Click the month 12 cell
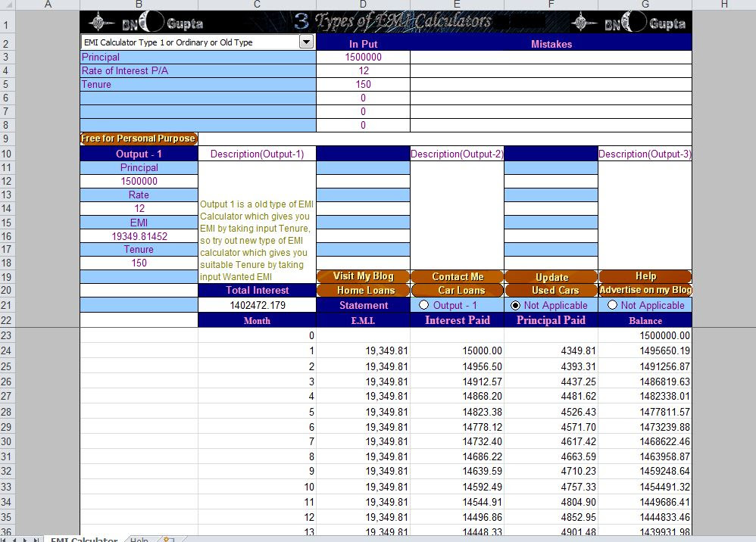The width and height of the screenshot is (756, 542). pyautogui.click(x=257, y=517)
